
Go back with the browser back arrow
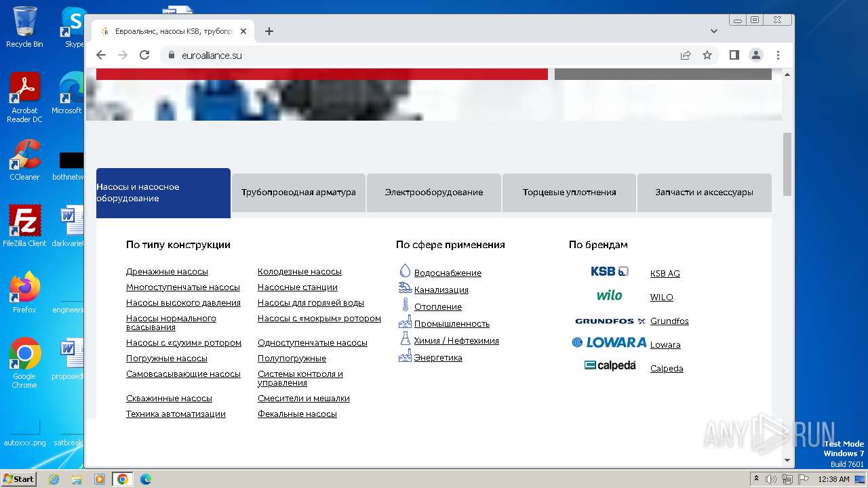[101, 55]
